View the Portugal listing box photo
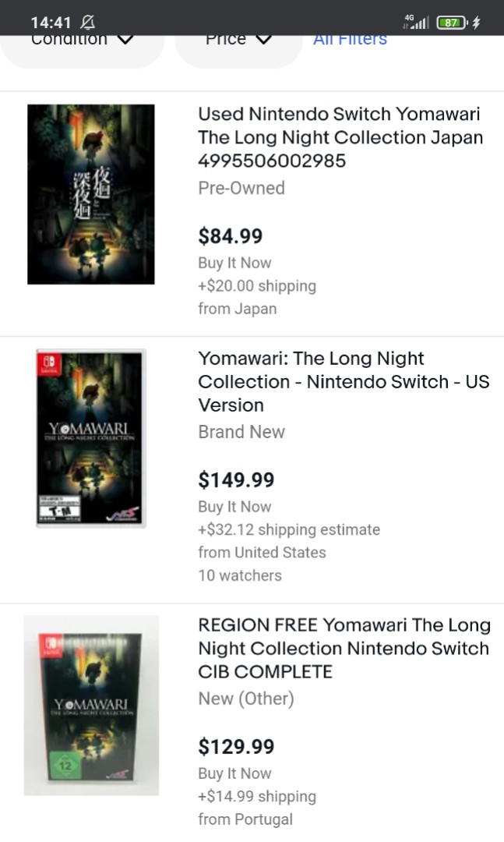This screenshot has height=842, width=504. 90,705
